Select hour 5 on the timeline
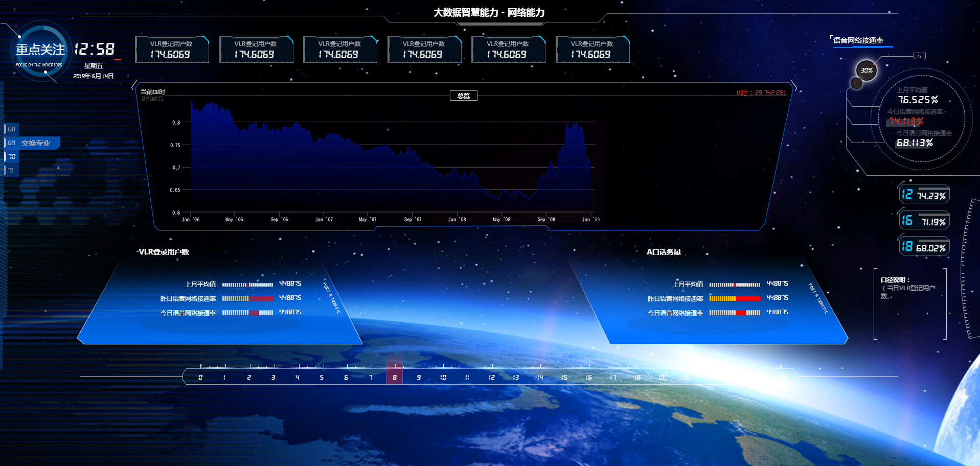Image resolution: width=980 pixels, height=466 pixels. point(322,378)
